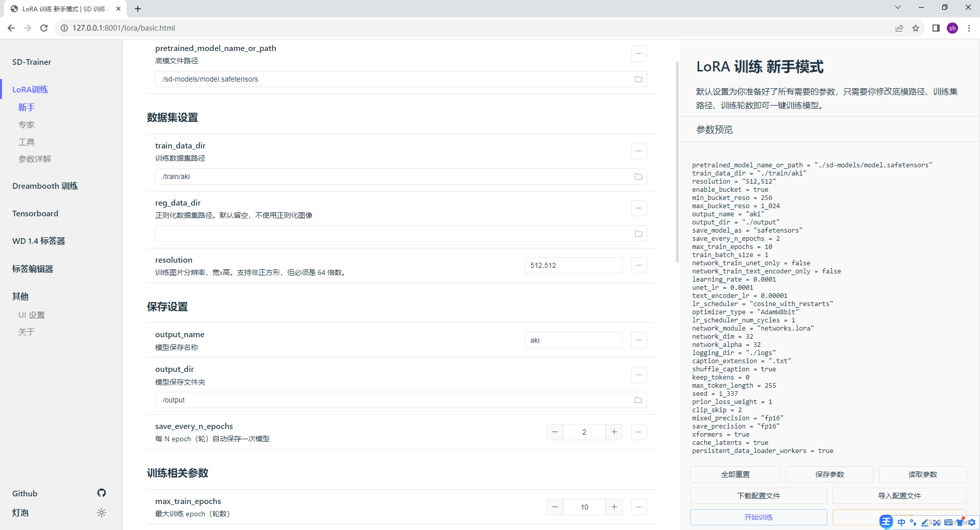This screenshot has height=530, width=980.
Task: Increase max_train_epochs value
Action: (614, 507)
